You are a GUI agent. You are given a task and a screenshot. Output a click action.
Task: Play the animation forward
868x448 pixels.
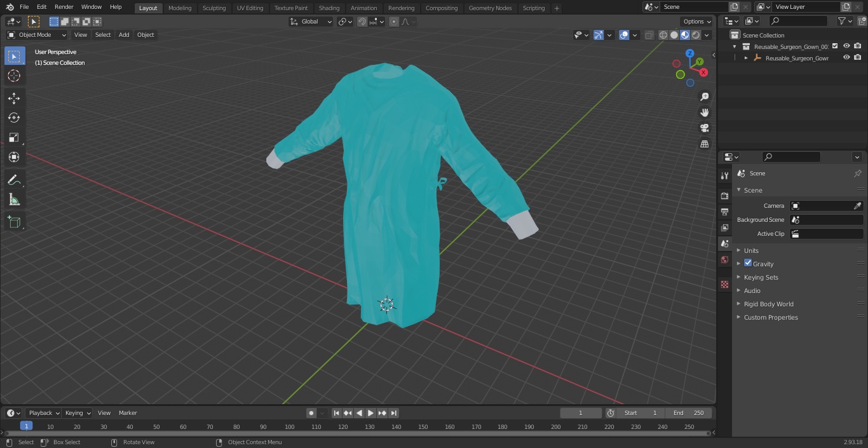pos(370,413)
